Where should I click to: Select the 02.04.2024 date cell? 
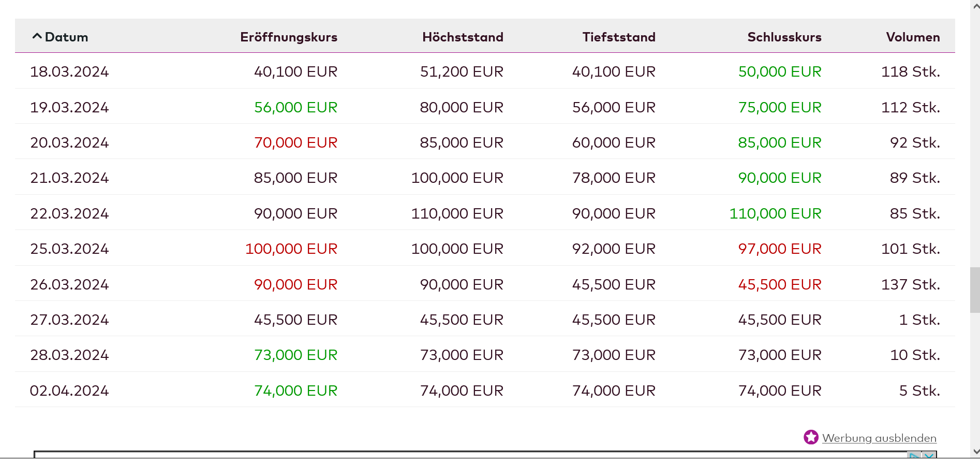tap(69, 391)
